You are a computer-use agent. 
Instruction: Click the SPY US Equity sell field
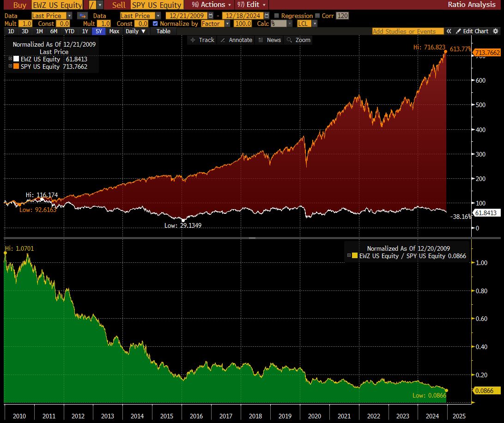click(157, 5)
